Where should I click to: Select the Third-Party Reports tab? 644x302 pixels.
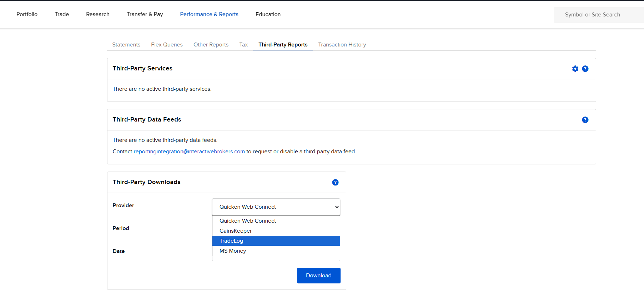[283, 45]
